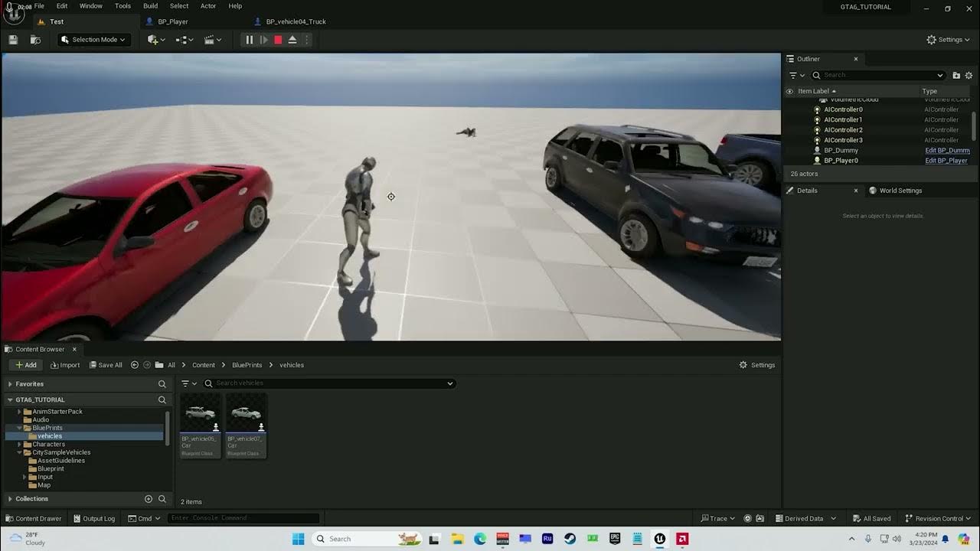Open the Tools menu
The height and width of the screenshot is (551, 980).
click(x=122, y=6)
